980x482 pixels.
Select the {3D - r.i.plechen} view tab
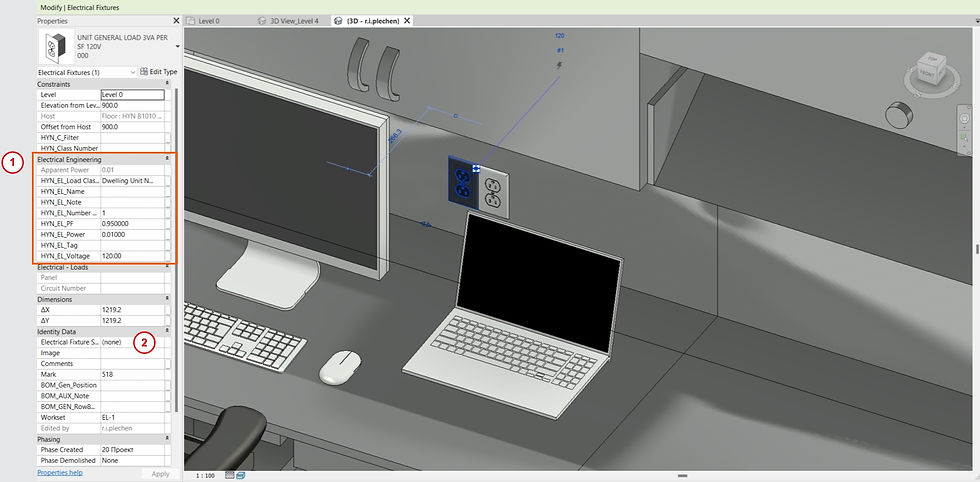(x=373, y=21)
